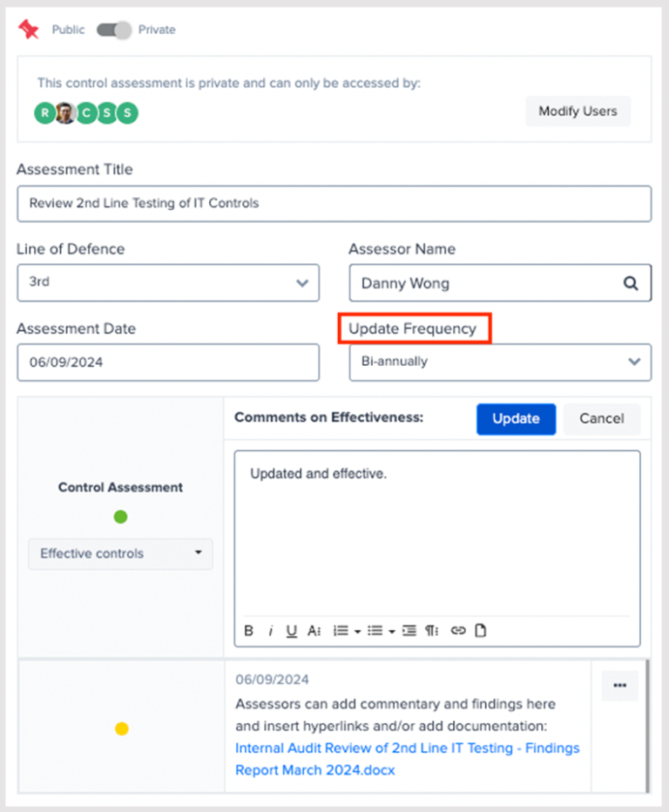Toggle bold formatting in comments editor
This screenshot has height=812, width=669.
pyautogui.click(x=249, y=631)
